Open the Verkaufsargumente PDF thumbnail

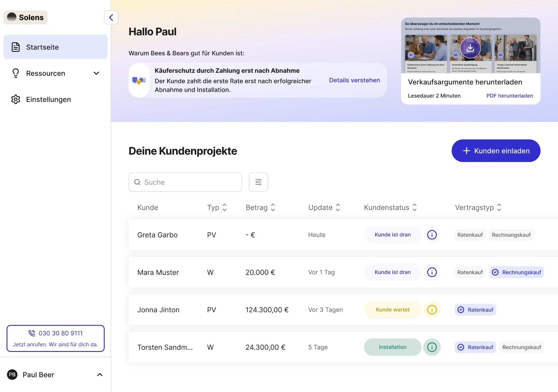click(x=471, y=45)
